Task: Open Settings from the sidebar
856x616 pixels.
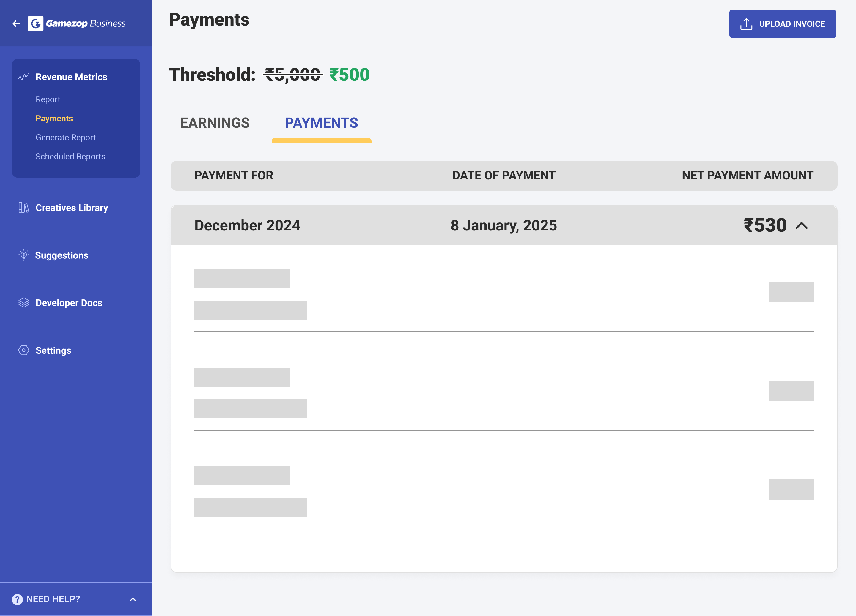Action: click(53, 350)
